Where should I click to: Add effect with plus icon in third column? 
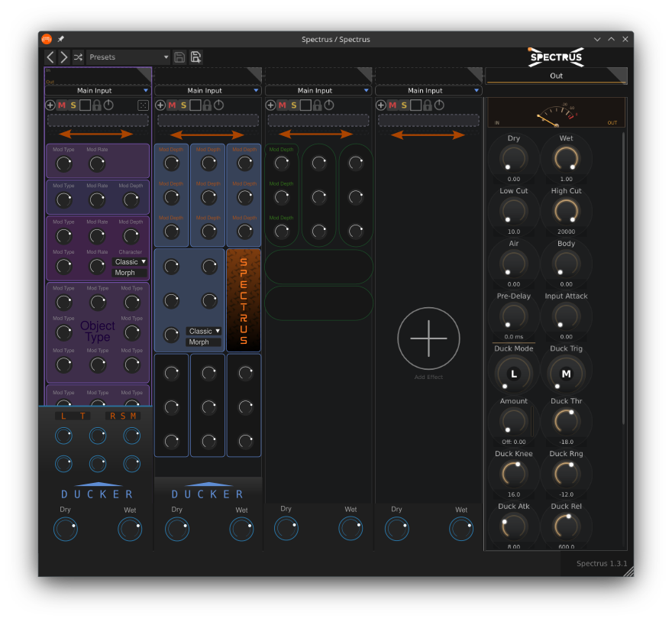270,105
